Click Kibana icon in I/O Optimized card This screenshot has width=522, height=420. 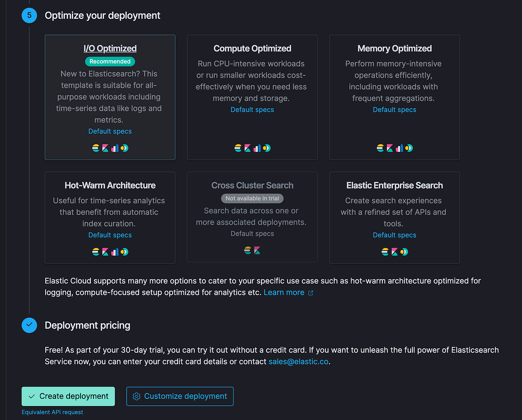[106, 148]
